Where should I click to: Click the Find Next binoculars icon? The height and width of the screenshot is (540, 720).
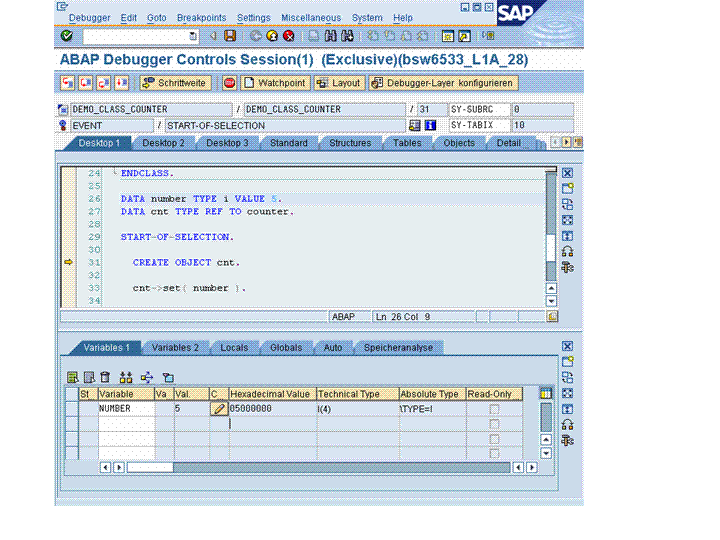(x=348, y=36)
